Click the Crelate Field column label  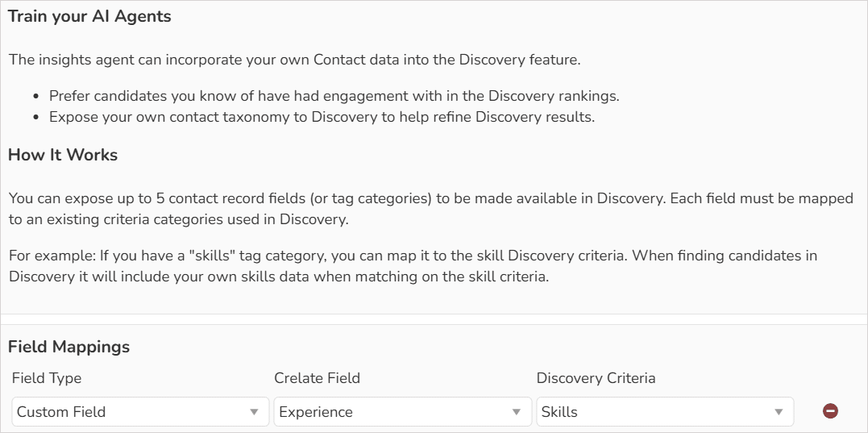317,378
